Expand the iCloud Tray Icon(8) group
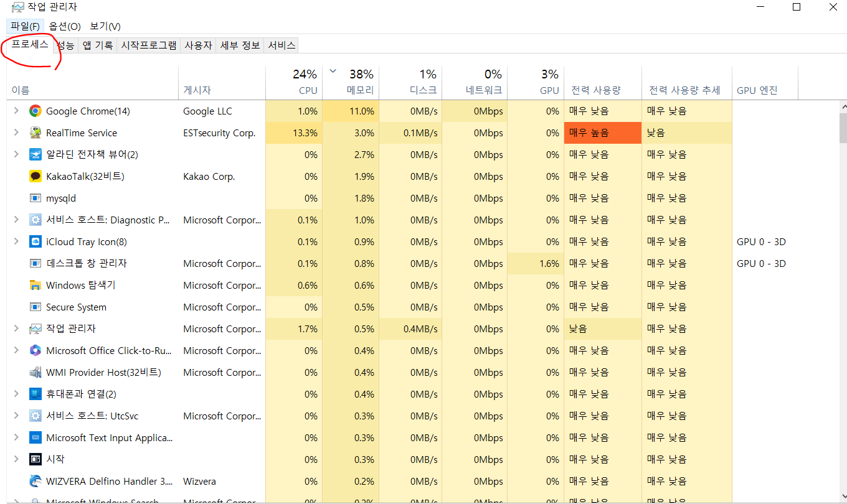The width and height of the screenshot is (847, 504). [16, 242]
